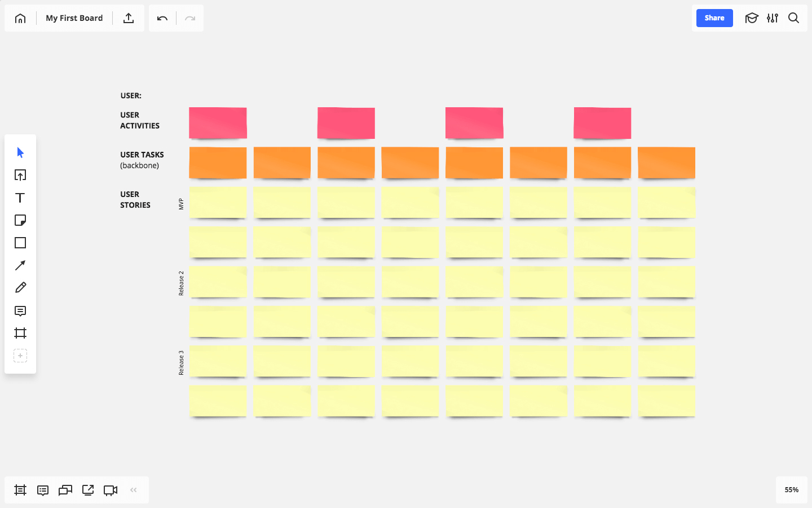Open the 55% zoom level control
This screenshot has height=508, width=812.
tap(792, 490)
